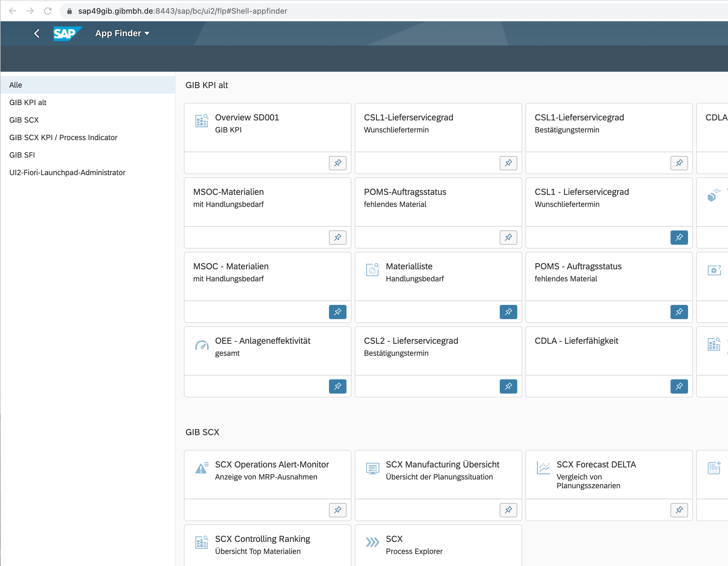
Task: Click the SCX Forecast DELTA chart icon
Action: coord(543,468)
